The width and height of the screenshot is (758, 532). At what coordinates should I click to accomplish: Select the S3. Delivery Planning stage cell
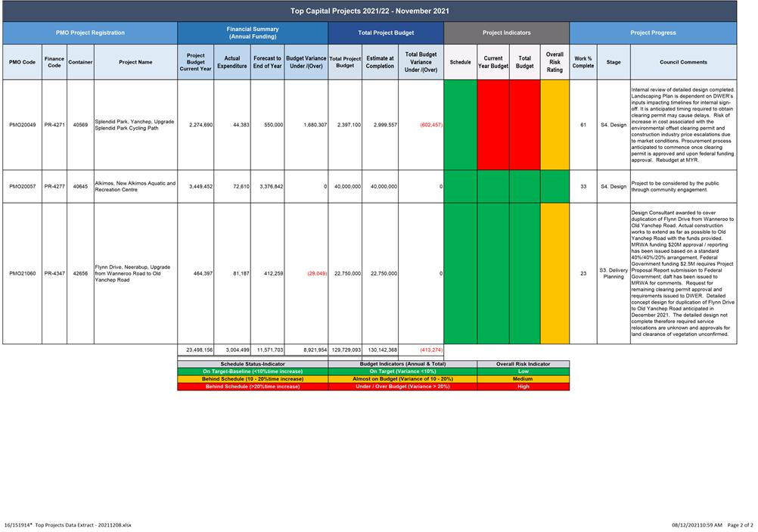(613, 273)
